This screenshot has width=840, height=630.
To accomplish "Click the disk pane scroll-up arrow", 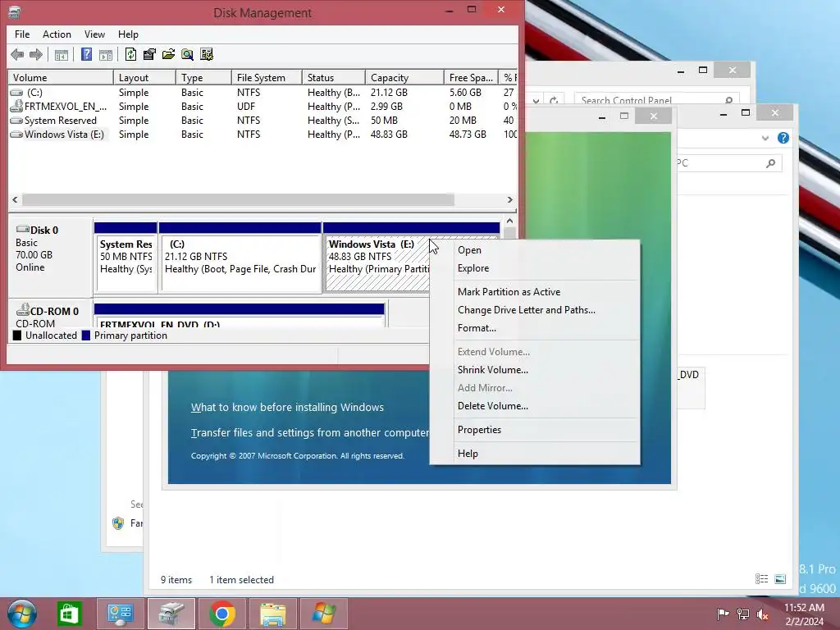I will click(x=509, y=221).
